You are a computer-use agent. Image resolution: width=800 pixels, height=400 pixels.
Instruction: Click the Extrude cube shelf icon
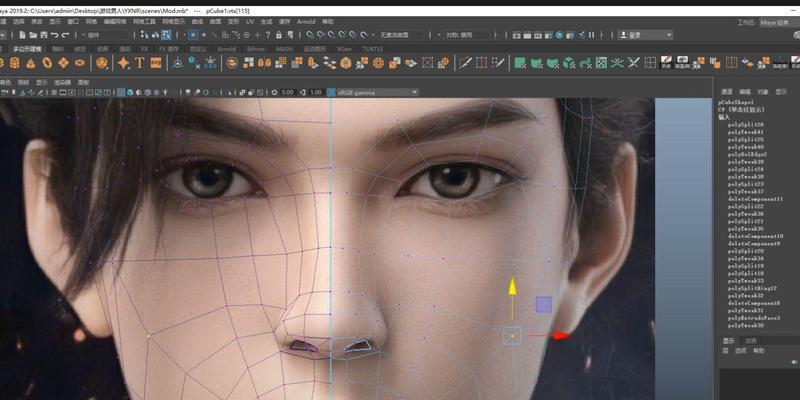[346, 63]
